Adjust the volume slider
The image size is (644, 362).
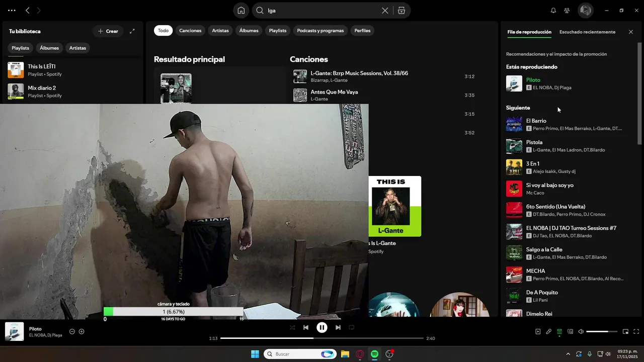click(602, 331)
